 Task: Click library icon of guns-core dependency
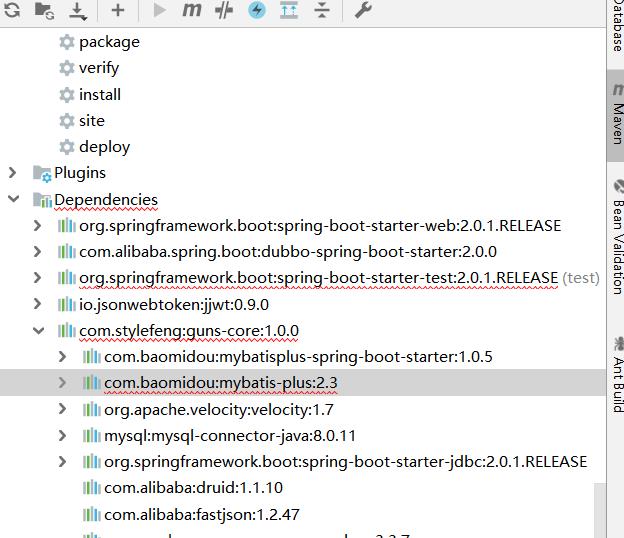66,331
